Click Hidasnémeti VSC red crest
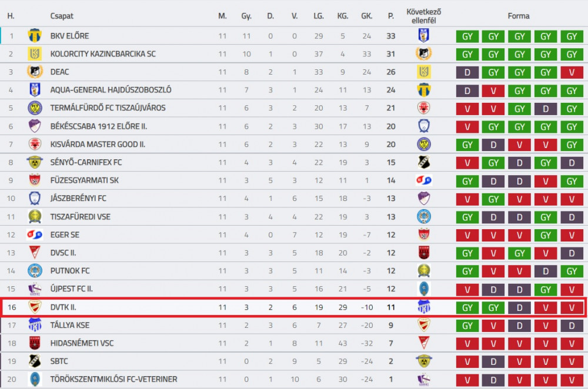The image size is (588, 389). pos(35,343)
